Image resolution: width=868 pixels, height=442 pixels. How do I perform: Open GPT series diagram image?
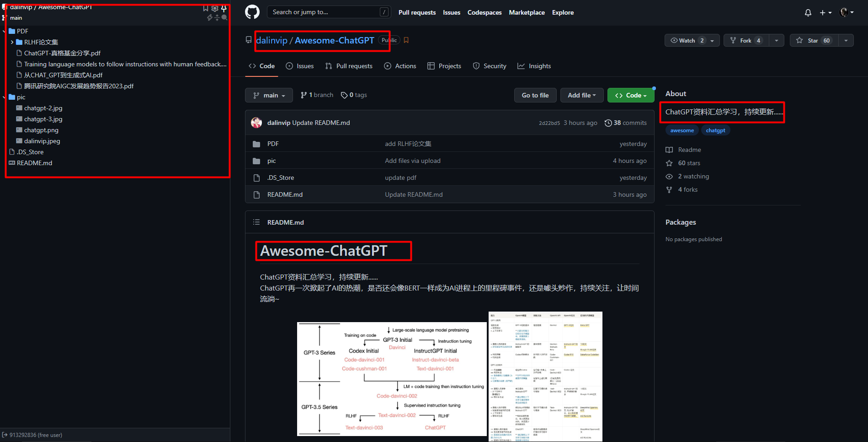pos(392,379)
